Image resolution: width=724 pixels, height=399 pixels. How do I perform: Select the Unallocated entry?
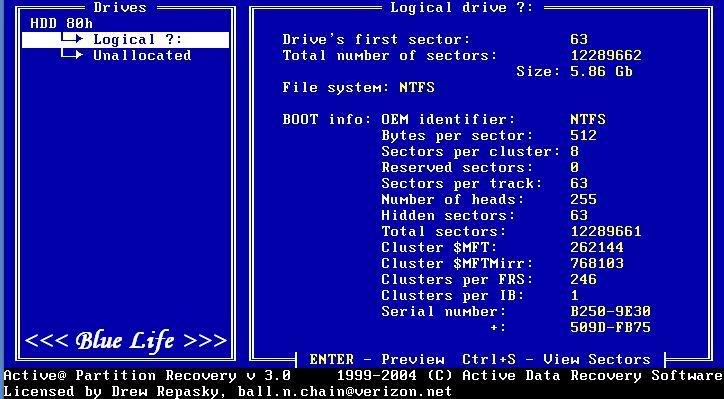click(x=142, y=55)
